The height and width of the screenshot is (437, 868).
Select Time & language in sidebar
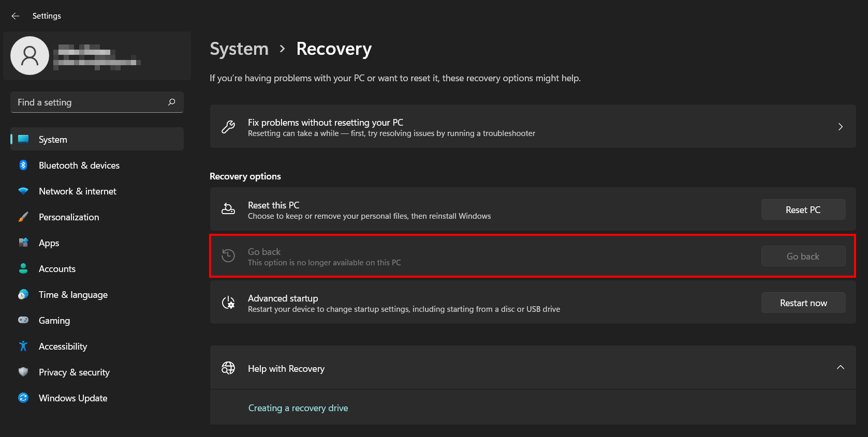coord(73,295)
